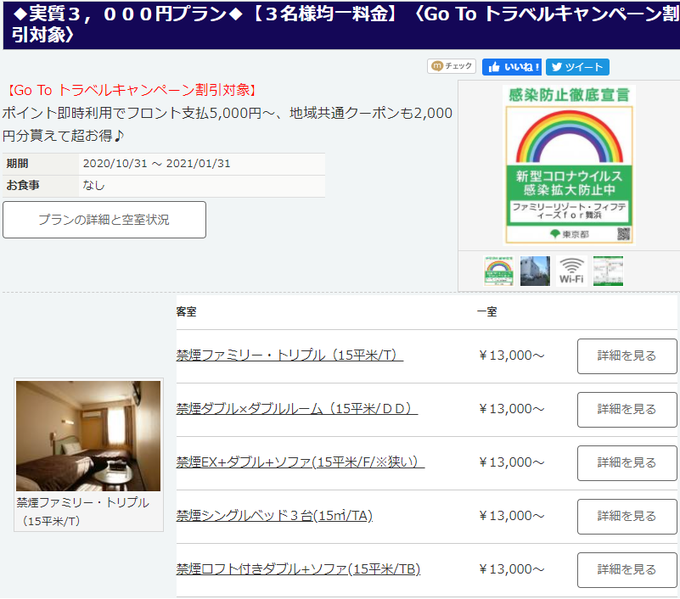The image size is (680, 599).
Task: Open プランの詳細と空室状況 button
Action: tap(104, 219)
